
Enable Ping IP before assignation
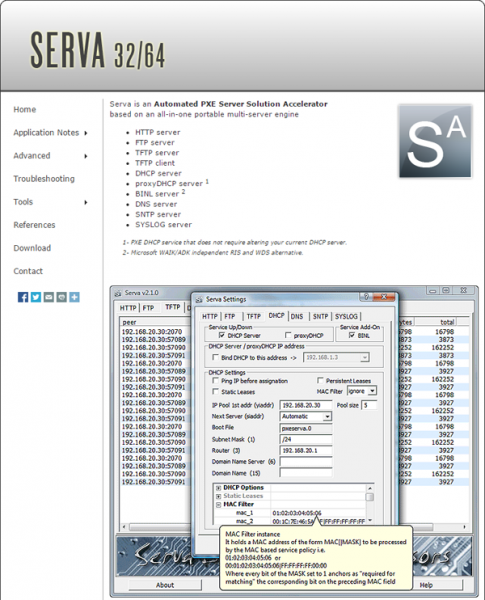pyautogui.click(x=216, y=381)
